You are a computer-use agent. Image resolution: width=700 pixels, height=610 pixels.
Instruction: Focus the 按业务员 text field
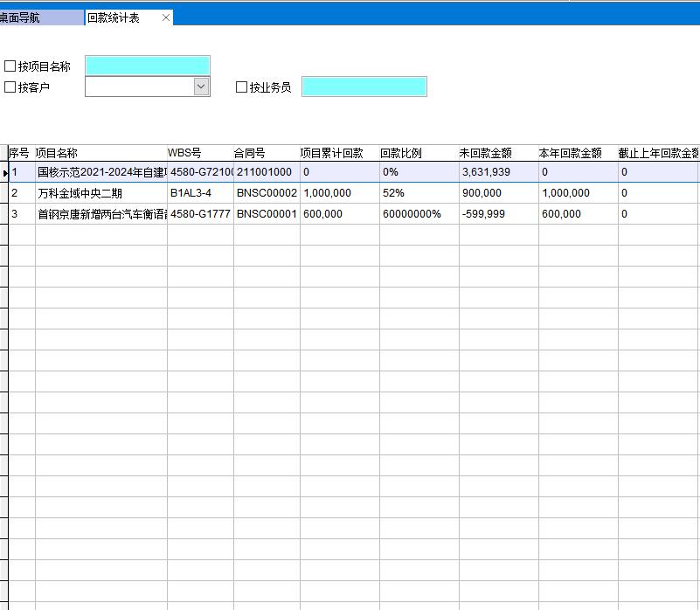pos(364,87)
